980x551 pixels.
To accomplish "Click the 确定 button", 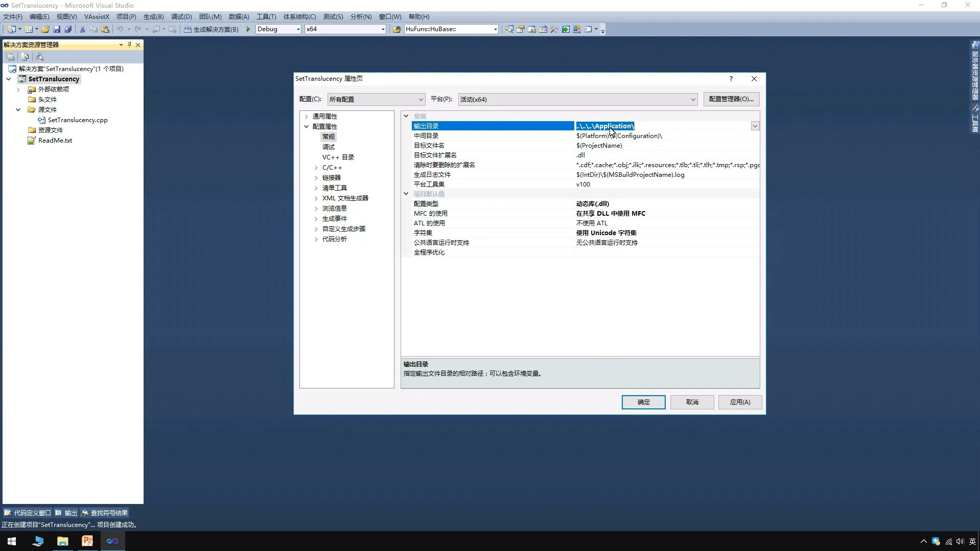I will (x=643, y=402).
